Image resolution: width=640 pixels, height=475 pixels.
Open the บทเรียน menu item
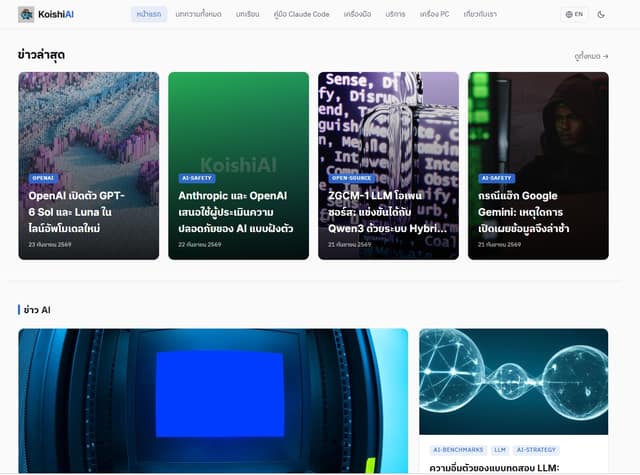(247, 14)
